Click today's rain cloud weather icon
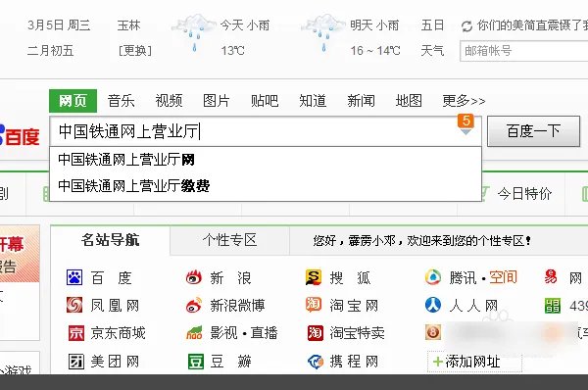 (x=193, y=32)
